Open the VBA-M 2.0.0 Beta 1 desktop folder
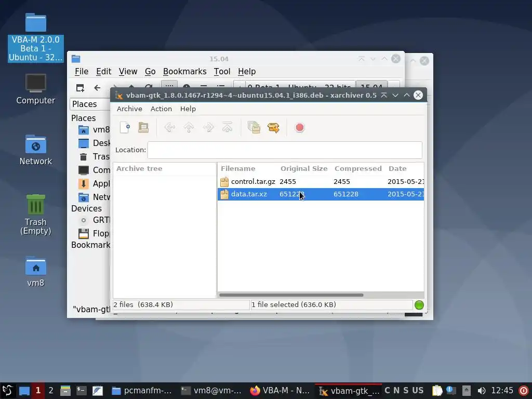Viewport: 532px width, 399px height. pos(36,37)
